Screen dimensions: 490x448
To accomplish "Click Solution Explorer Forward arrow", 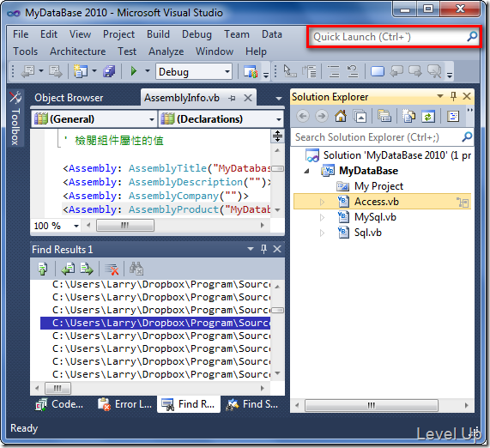I will tap(322, 117).
